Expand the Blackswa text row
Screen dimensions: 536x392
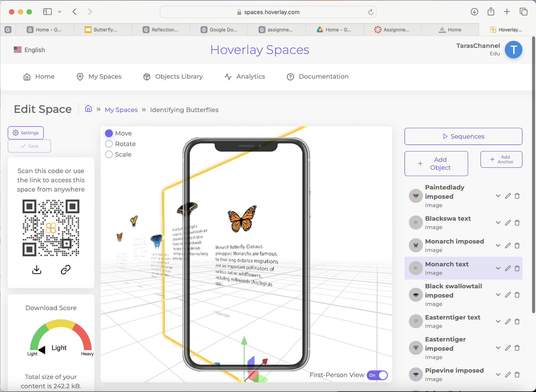click(498, 223)
